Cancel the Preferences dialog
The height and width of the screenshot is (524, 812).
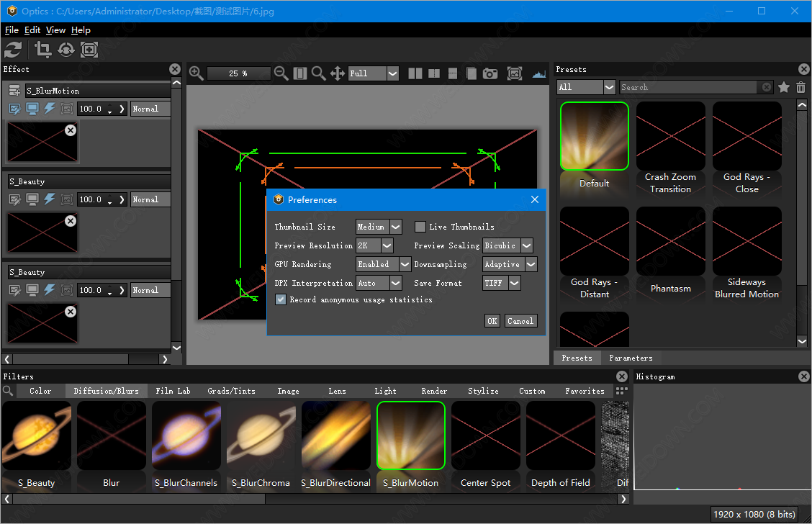pos(520,321)
